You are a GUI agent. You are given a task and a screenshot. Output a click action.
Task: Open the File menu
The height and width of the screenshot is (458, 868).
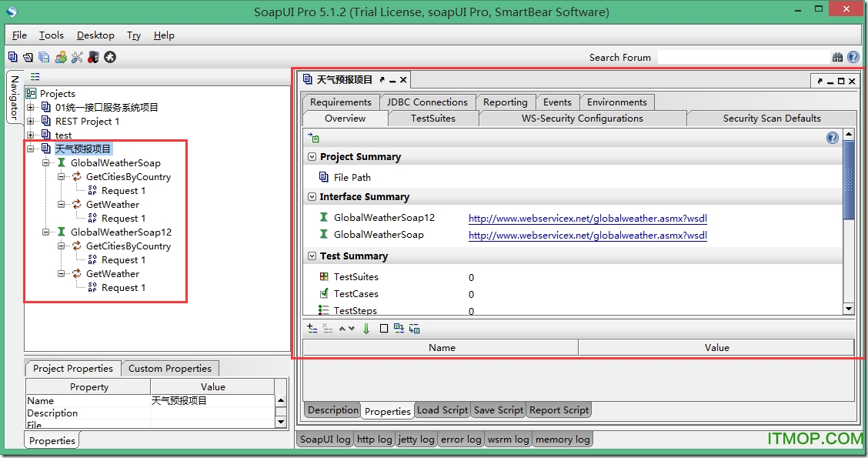(19, 35)
